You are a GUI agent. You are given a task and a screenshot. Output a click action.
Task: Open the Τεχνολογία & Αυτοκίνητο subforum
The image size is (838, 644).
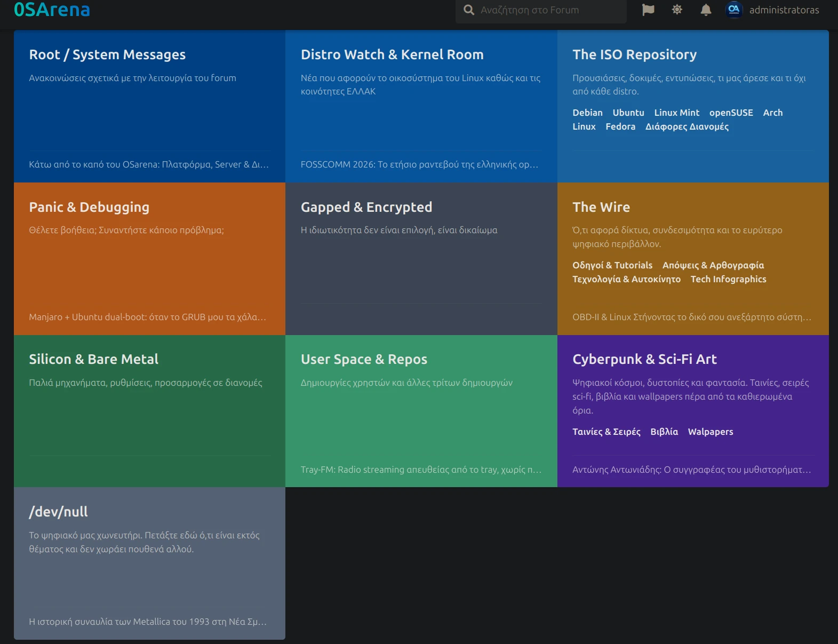[626, 279]
